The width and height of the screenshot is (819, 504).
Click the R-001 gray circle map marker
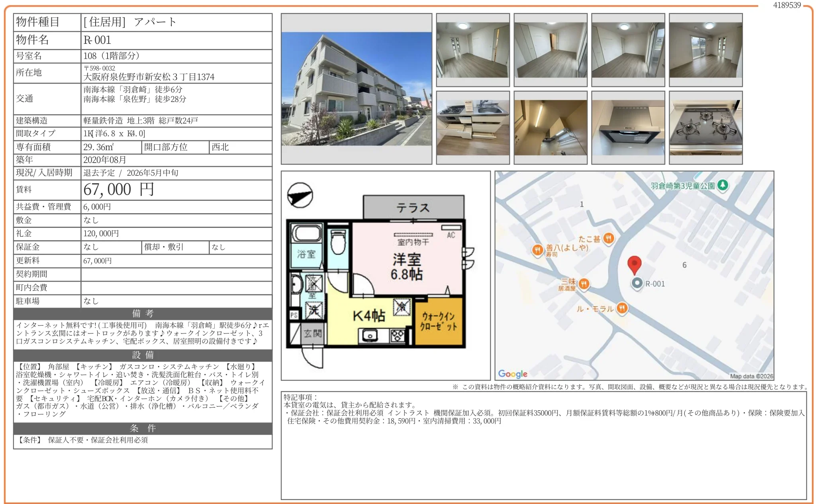point(637,283)
